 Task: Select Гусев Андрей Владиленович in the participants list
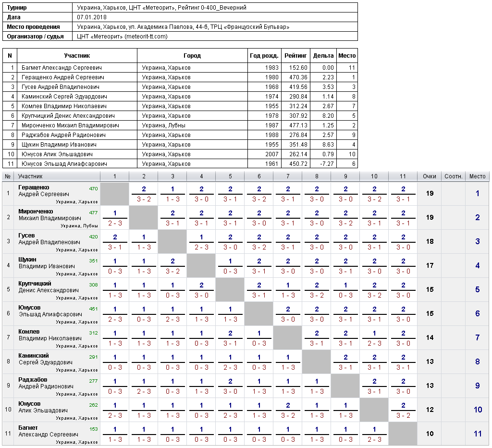coord(60,87)
